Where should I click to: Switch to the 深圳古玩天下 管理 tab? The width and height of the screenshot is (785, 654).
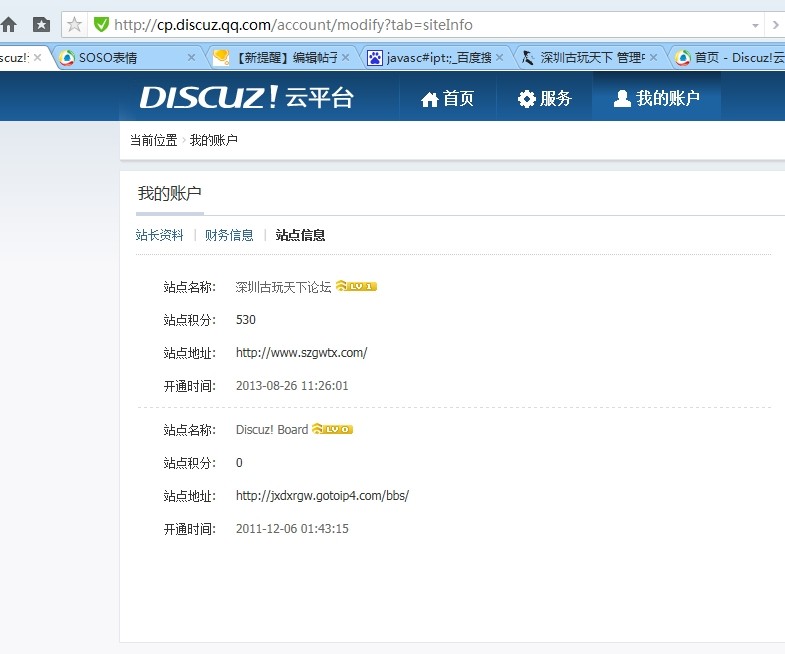click(x=589, y=58)
